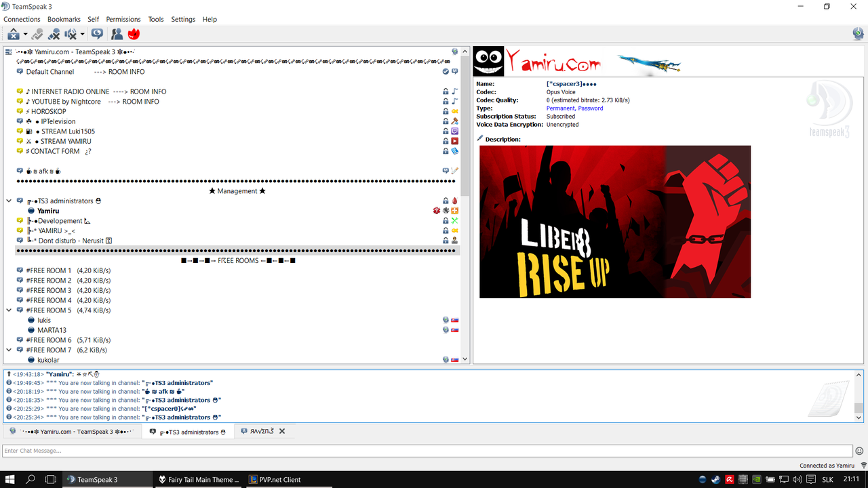Open the emoji smiley picker
The image size is (868, 488).
[x=859, y=451]
